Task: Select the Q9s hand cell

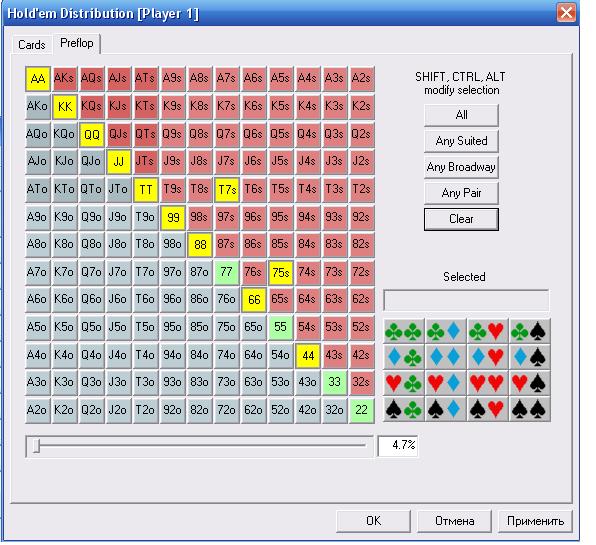Action: (173, 134)
